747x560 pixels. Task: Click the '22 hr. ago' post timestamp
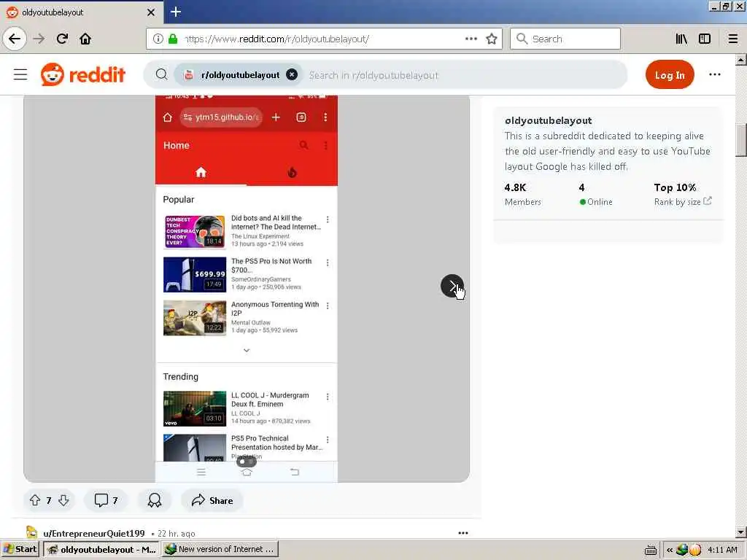click(177, 534)
